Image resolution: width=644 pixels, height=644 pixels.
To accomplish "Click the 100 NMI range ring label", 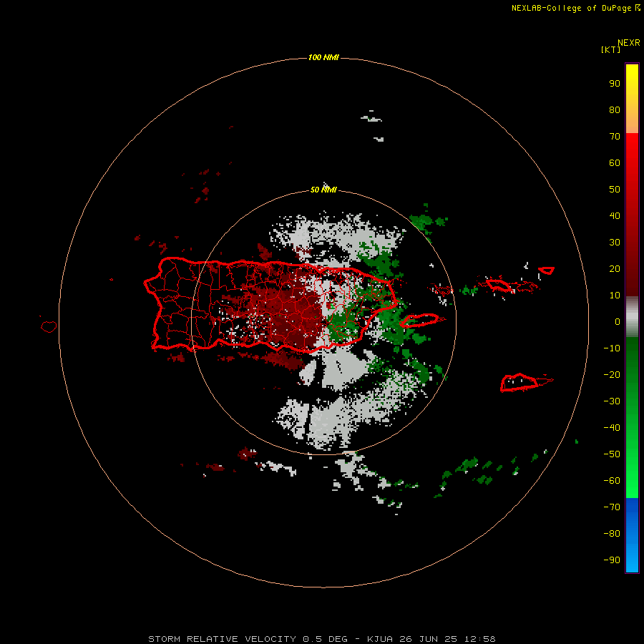I will tap(323, 57).
